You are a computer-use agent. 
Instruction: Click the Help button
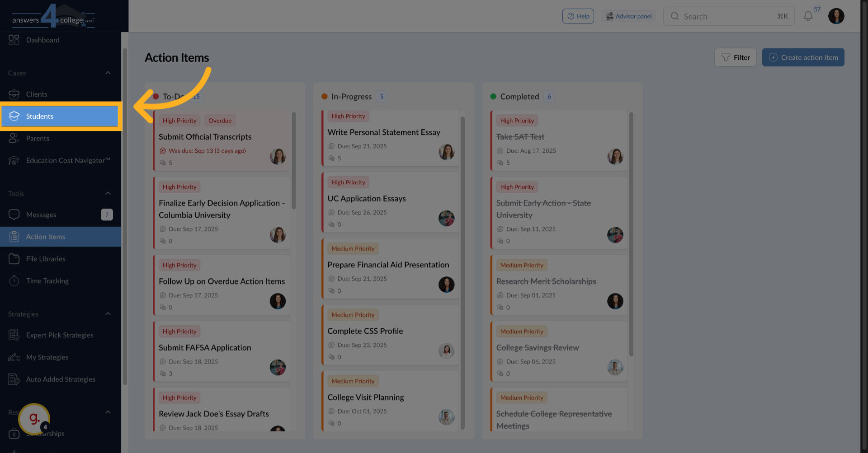[578, 16]
